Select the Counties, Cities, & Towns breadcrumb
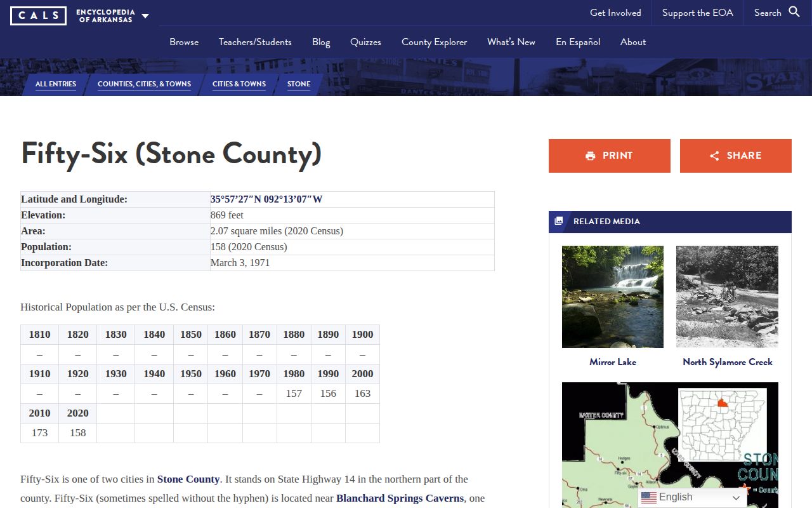812x508 pixels. [144, 84]
